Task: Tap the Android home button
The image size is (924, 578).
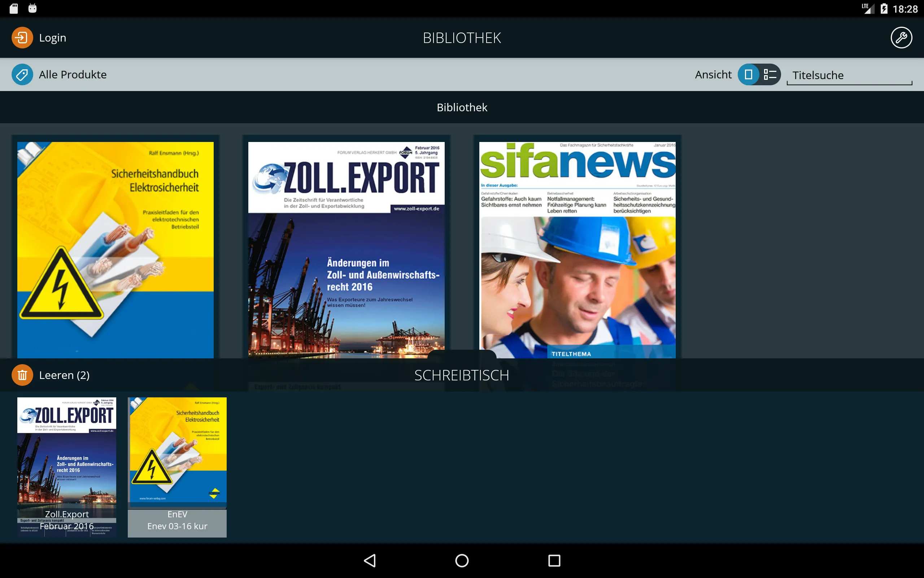Action: point(462,560)
